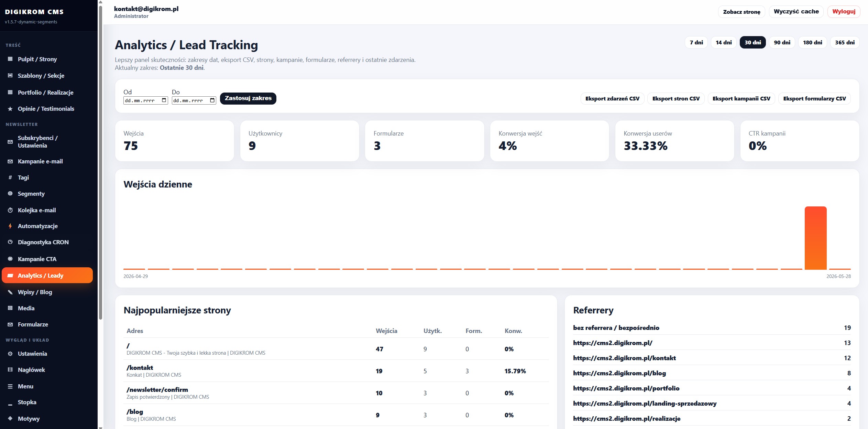Click the Wyloguj button
868x429 pixels.
[844, 12]
